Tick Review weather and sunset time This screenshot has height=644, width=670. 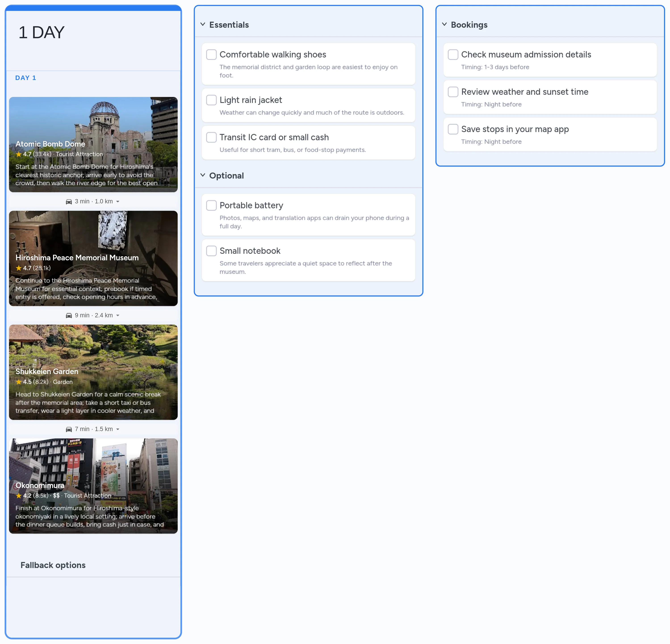tap(453, 92)
